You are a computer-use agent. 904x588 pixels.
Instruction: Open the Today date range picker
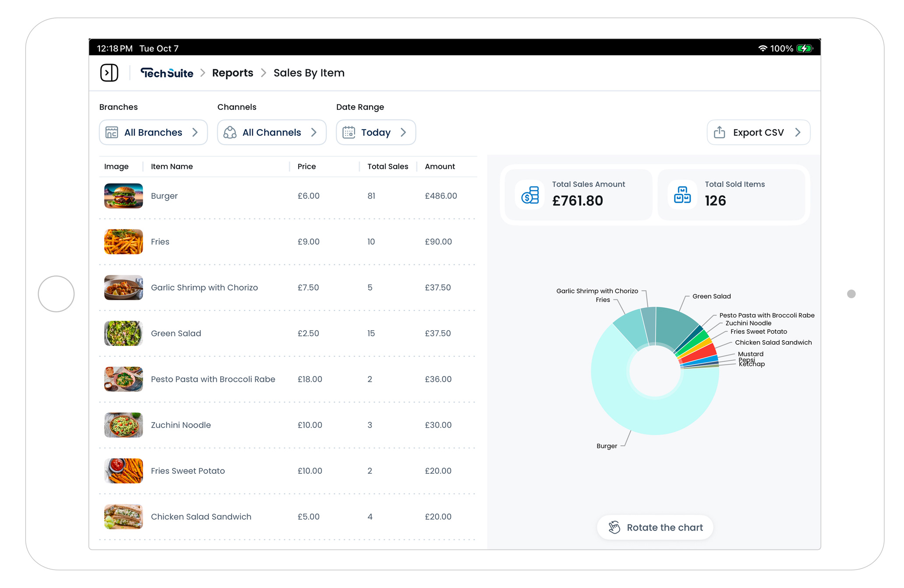click(x=375, y=132)
